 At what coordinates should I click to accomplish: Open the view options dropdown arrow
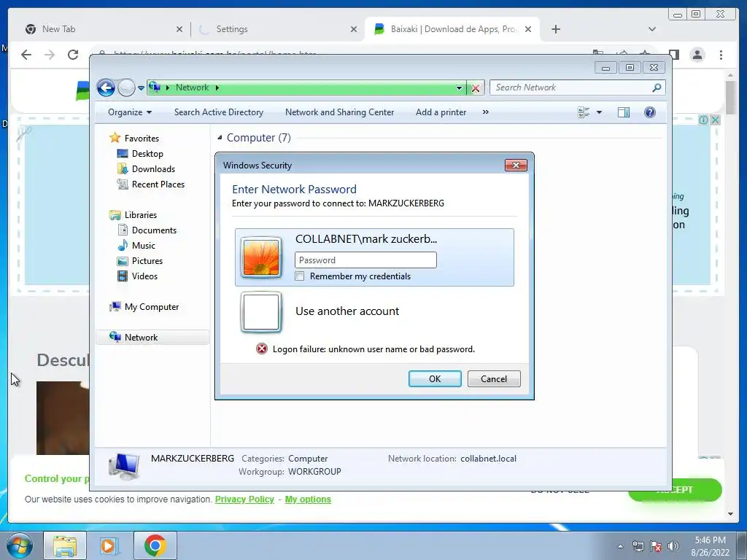click(x=600, y=112)
